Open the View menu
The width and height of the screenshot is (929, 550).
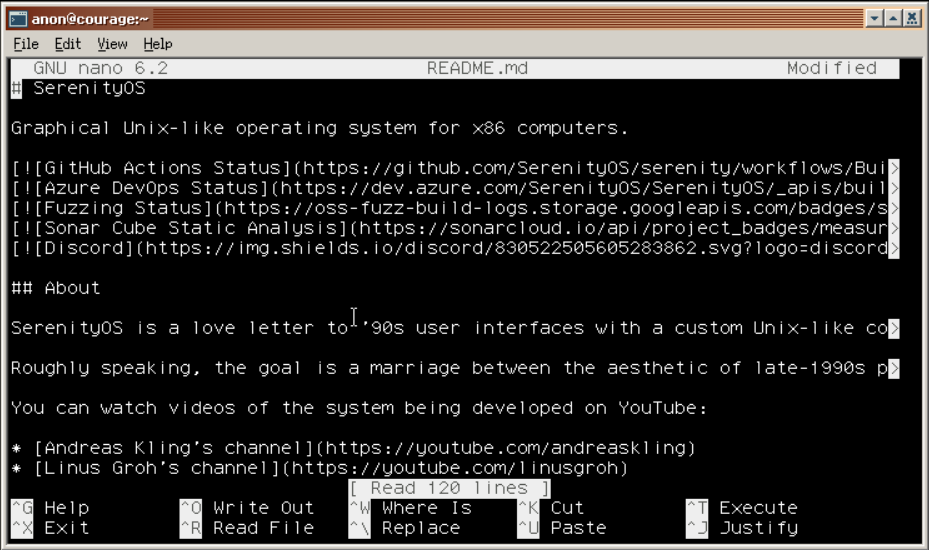tap(112, 44)
